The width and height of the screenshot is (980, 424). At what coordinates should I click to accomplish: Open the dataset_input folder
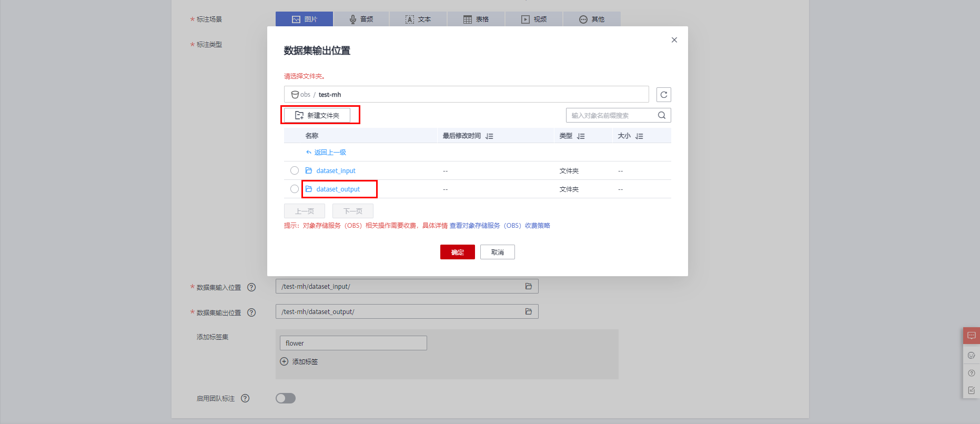[x=336, y=171]
